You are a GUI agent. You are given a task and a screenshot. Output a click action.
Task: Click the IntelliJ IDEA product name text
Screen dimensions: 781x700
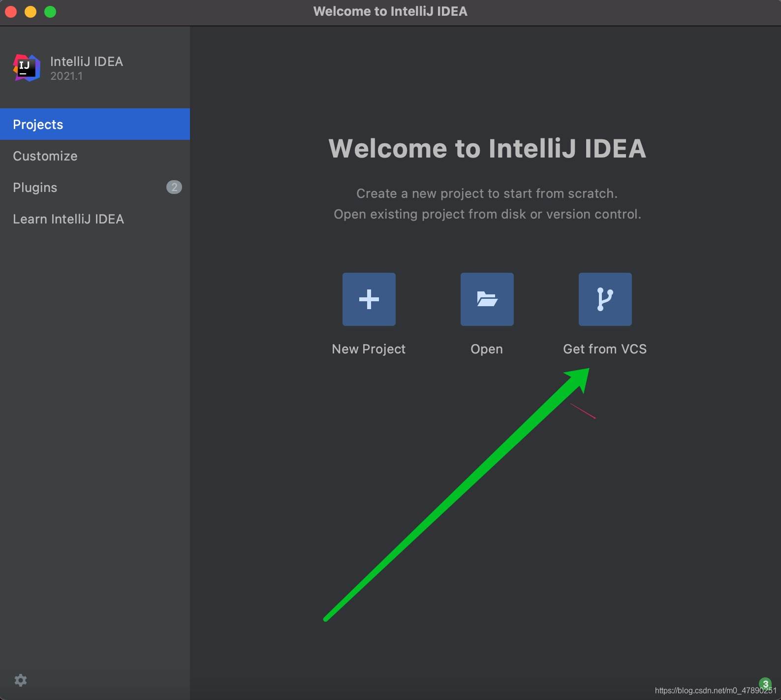pos(87,61)
